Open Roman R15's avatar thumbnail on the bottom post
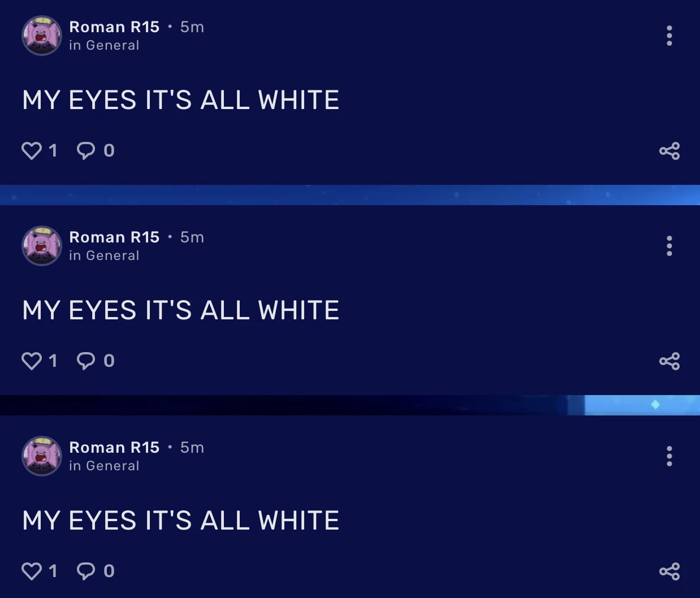 coord(42,456)
